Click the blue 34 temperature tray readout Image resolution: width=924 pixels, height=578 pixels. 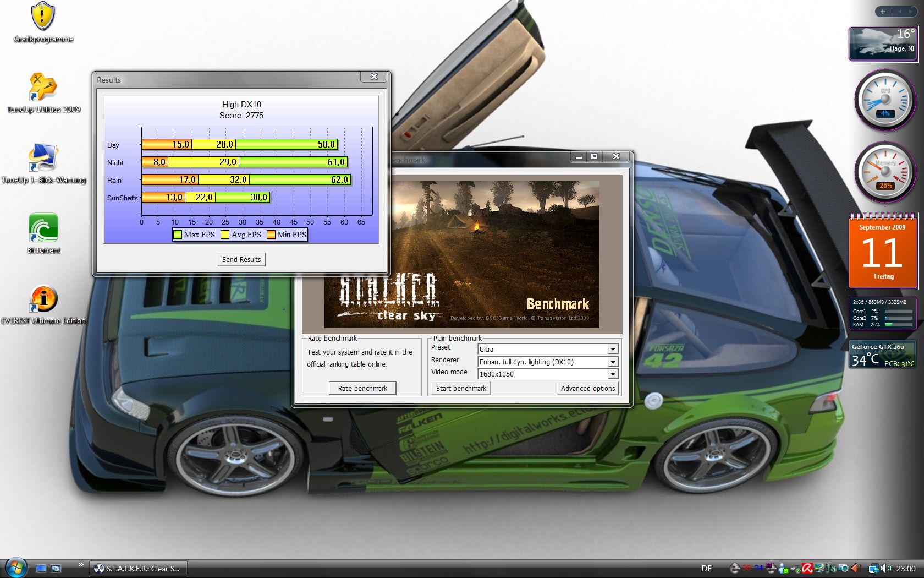[759, 568]
